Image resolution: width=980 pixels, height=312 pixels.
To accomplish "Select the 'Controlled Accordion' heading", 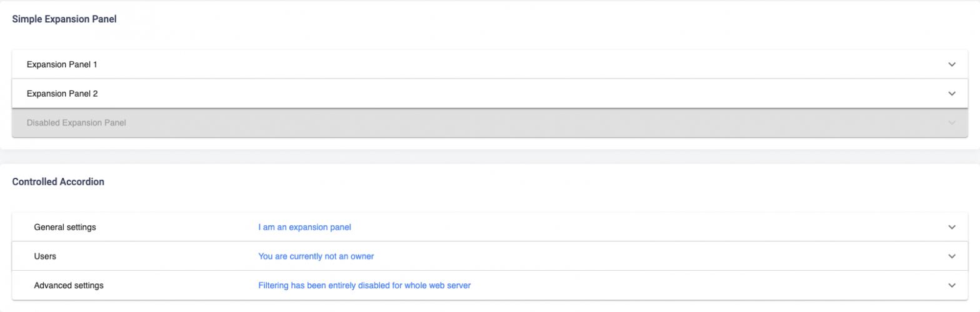I will click(x=58, y=182).
